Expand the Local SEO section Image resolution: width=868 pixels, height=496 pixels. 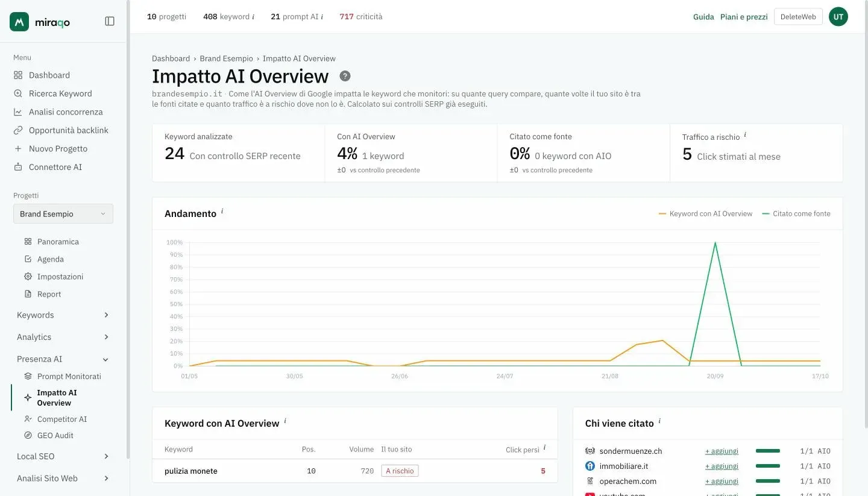coord(63,456)
